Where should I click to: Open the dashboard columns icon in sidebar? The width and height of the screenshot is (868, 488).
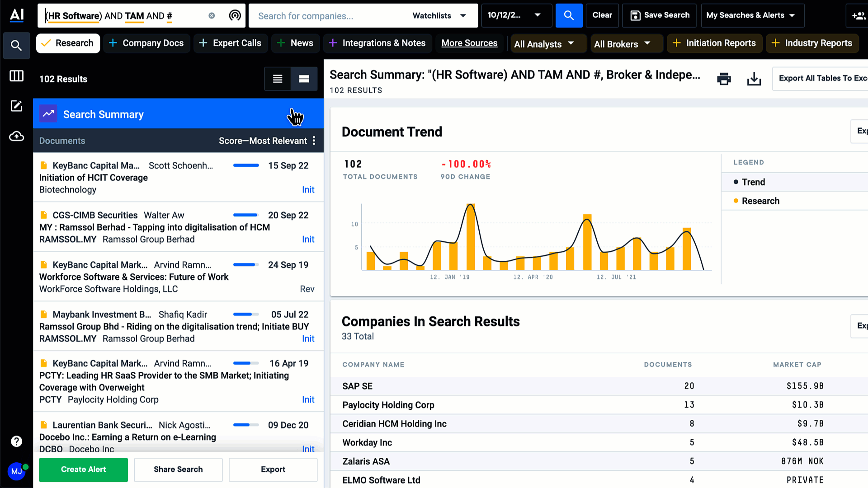[16, 76]
